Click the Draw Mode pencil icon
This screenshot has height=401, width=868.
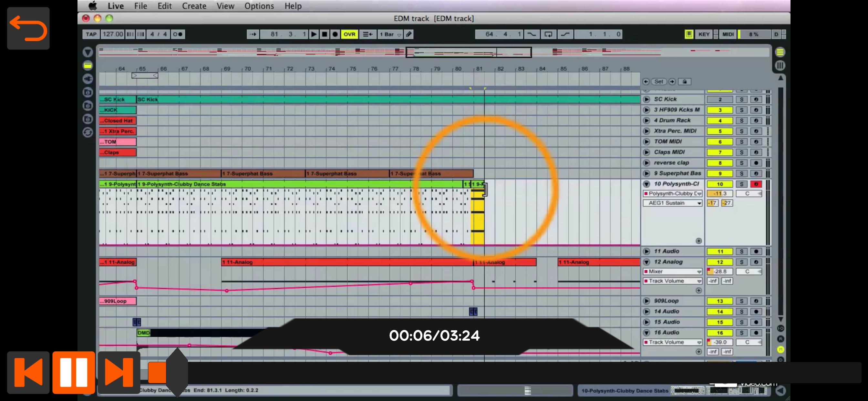[x=409, y=34]
